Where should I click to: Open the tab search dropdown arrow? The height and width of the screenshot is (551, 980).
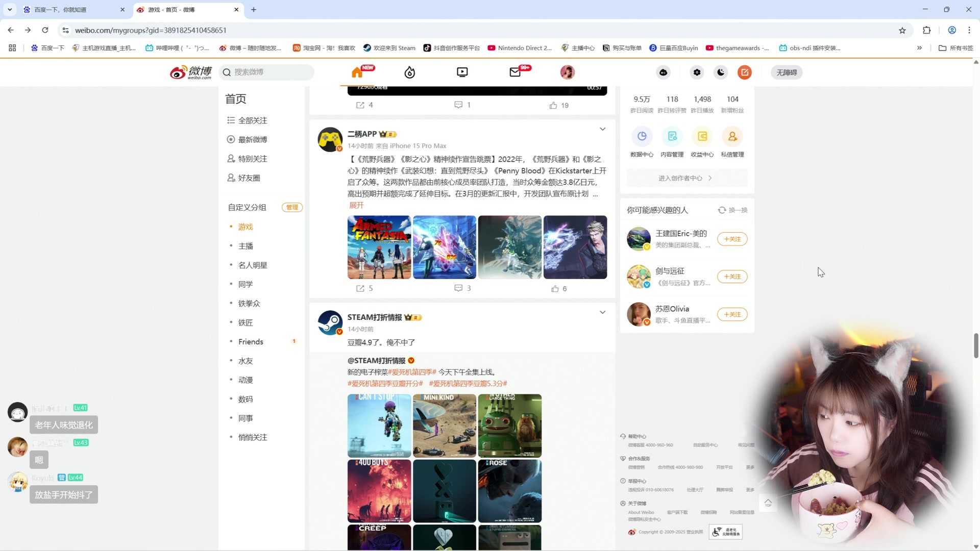tap(10, 10)
